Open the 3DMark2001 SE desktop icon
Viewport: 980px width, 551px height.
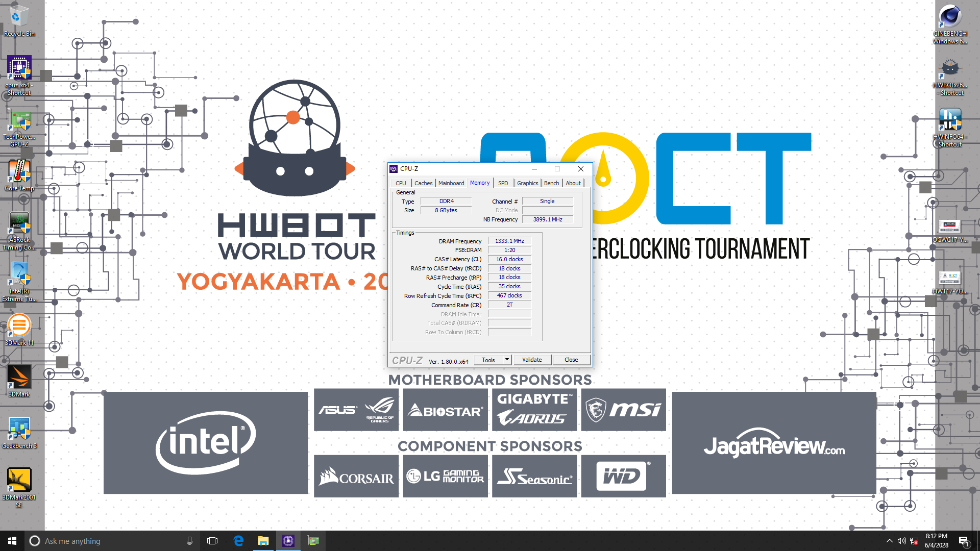click(19, 487)
